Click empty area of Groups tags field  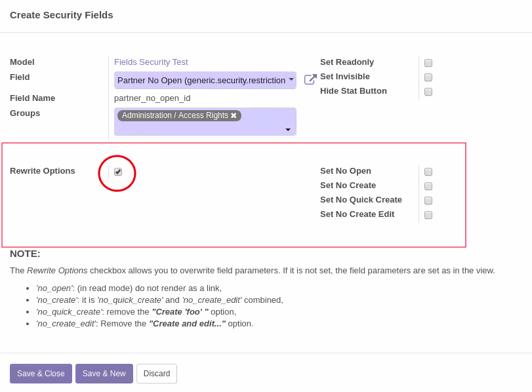tap(200, 128)
